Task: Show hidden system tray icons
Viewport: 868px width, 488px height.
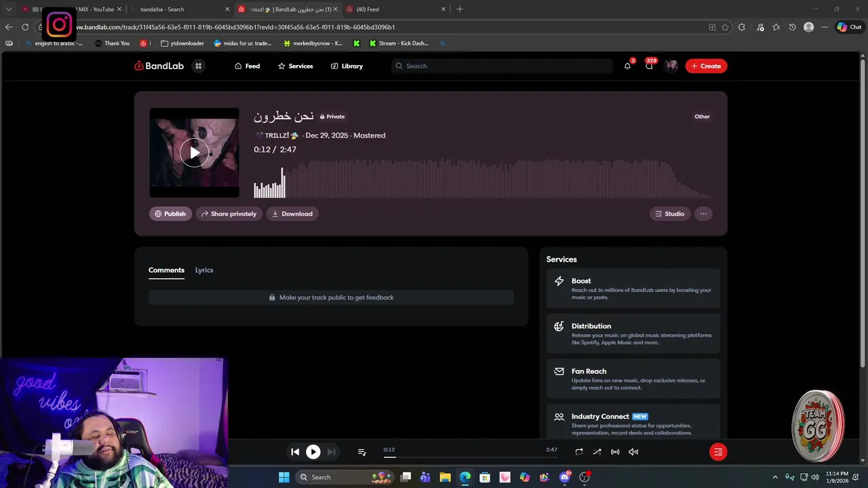Action: [x=775, y=477]
